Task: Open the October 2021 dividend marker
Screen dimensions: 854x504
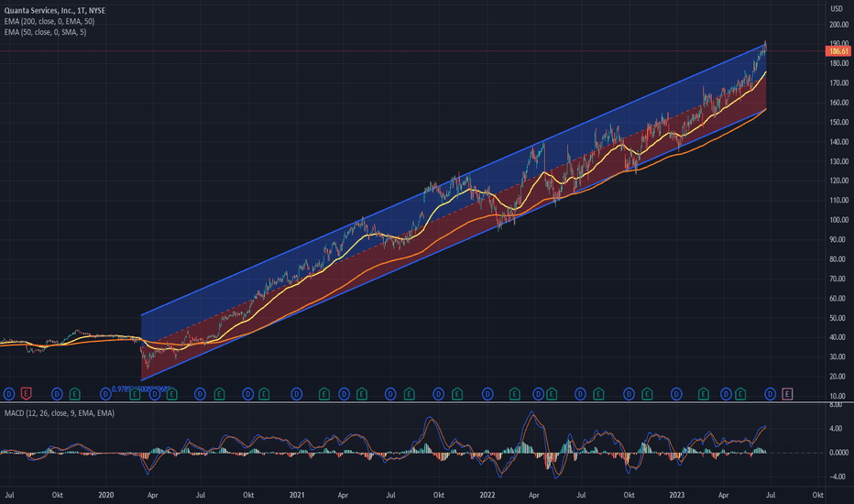Action: [438, 393]
